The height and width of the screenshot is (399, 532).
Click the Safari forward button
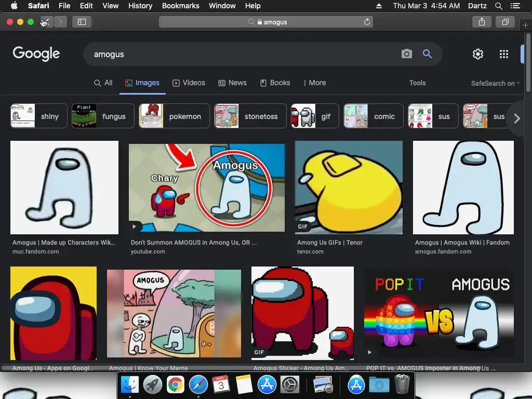60,22
